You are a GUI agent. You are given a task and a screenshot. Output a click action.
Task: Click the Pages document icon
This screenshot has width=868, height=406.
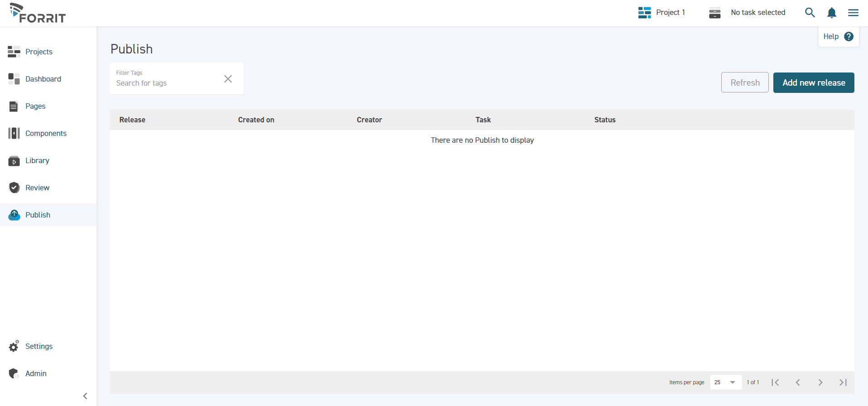point(14,106)
